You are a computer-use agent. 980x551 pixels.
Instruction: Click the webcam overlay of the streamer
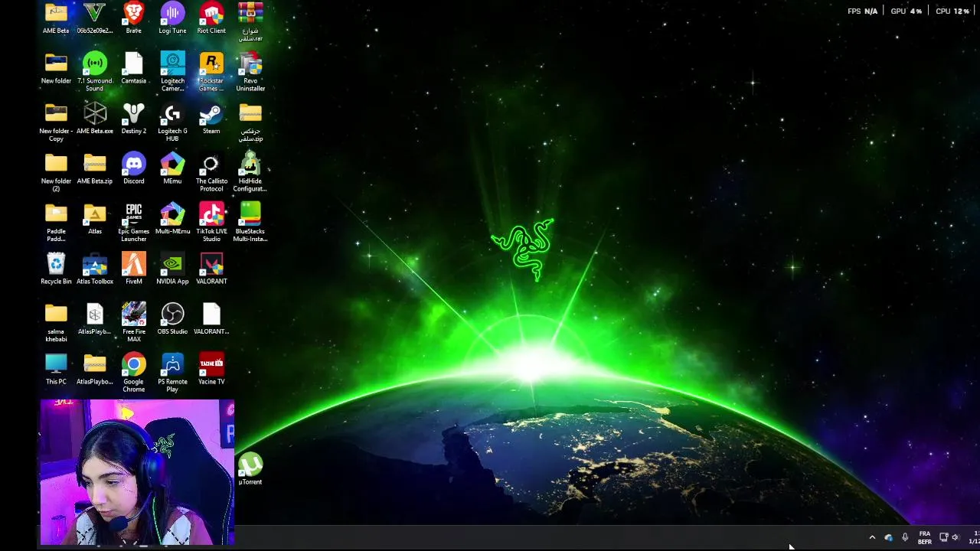point(137,472)
